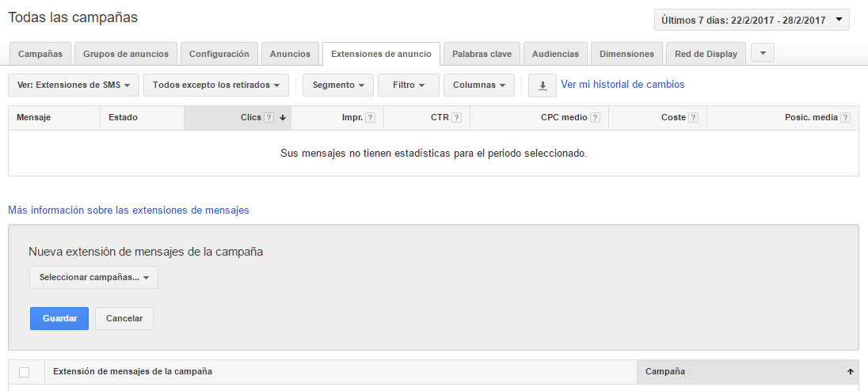
Task: Select the Anuncios tab
Action: (x=290, y=54)
